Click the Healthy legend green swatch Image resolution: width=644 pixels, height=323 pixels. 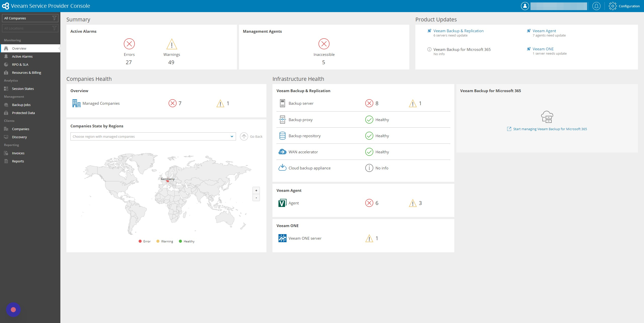180,241
